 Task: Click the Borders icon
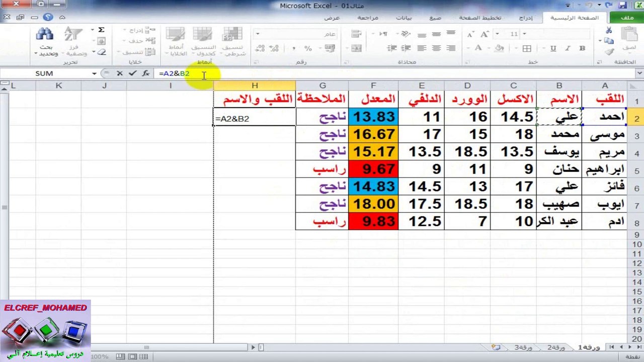[527, 49]
